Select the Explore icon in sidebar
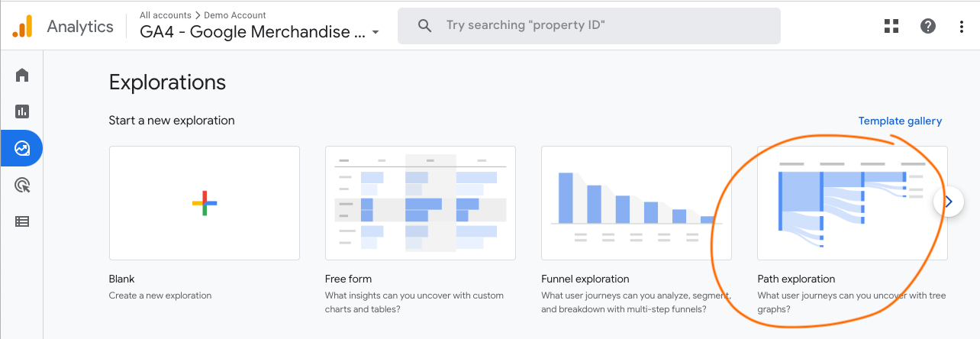Screen dimensions: 980x339 click(x=22, y=148)
